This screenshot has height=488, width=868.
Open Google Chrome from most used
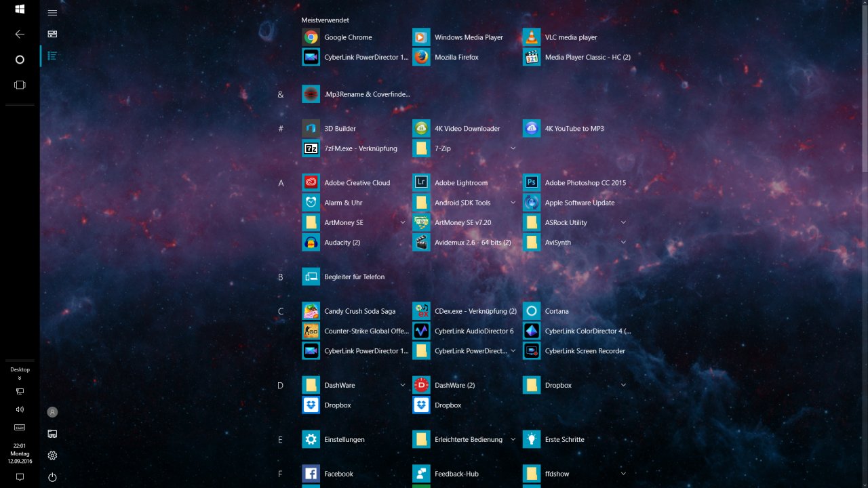click(355, 37)
